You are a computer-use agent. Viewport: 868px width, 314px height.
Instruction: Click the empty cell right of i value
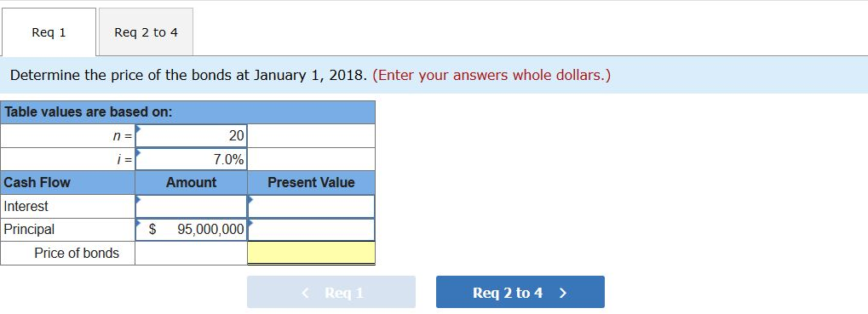click(311, 159)
